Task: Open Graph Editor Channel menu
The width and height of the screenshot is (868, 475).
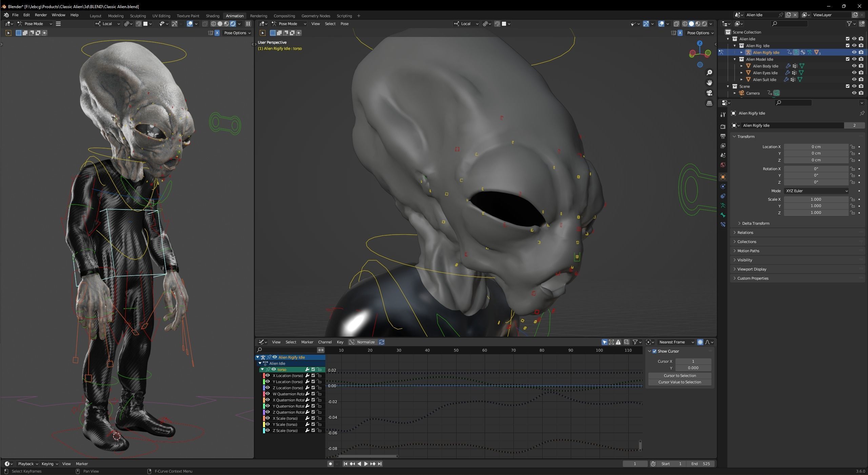Action: tap(325, 342)
